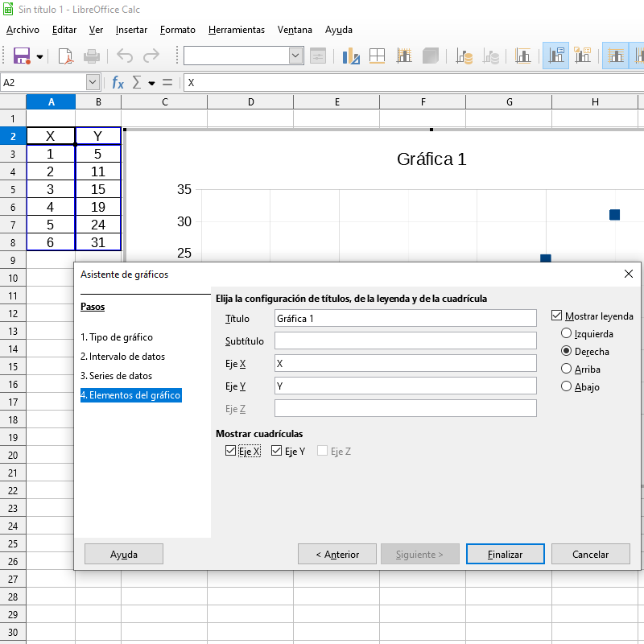Open the Ayuda menu
The width and height of the screenshot is (644, 644).
(x=338, y=30)
